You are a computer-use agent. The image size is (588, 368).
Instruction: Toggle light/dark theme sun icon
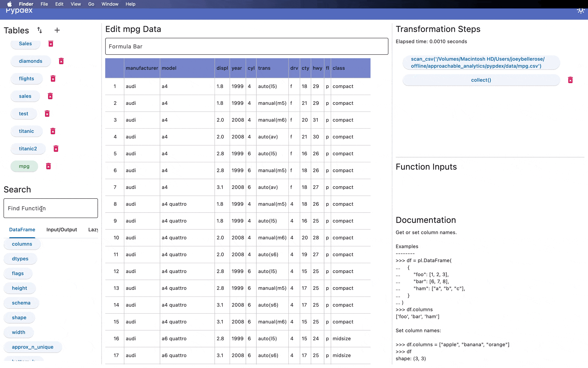(x=580, y=10)
